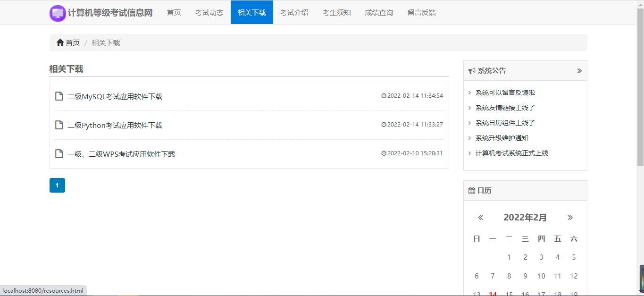Open the 成绩查询 navigation tab
The height and width of the screenshot is (296, 644).
pos(379,12)
